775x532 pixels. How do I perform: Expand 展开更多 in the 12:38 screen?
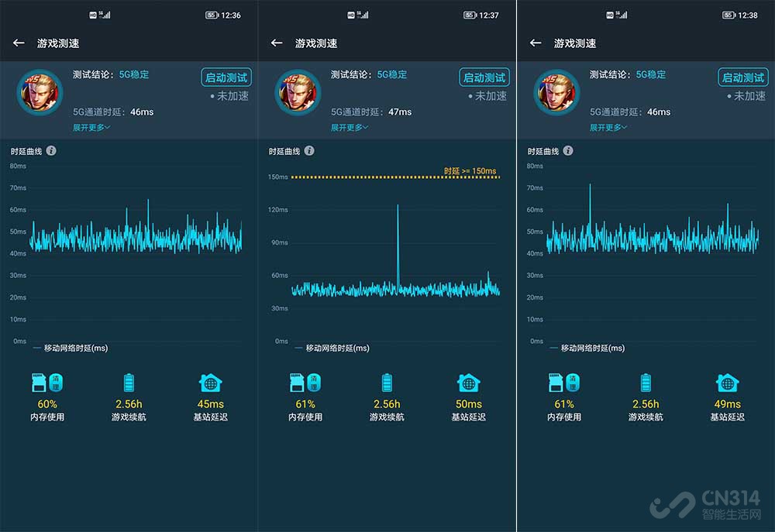(608, 127)
